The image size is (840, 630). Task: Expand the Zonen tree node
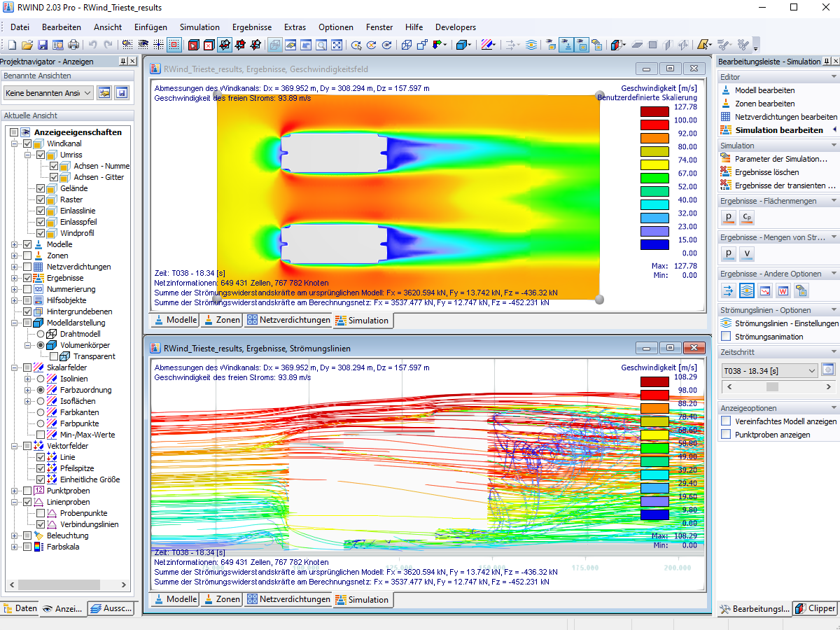coord(15,255)
